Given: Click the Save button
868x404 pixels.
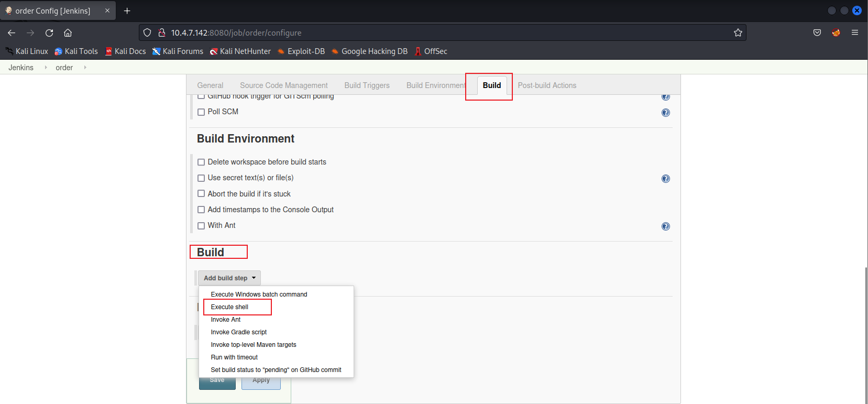Looking at the screenshot, I should [x=217, y=383].
